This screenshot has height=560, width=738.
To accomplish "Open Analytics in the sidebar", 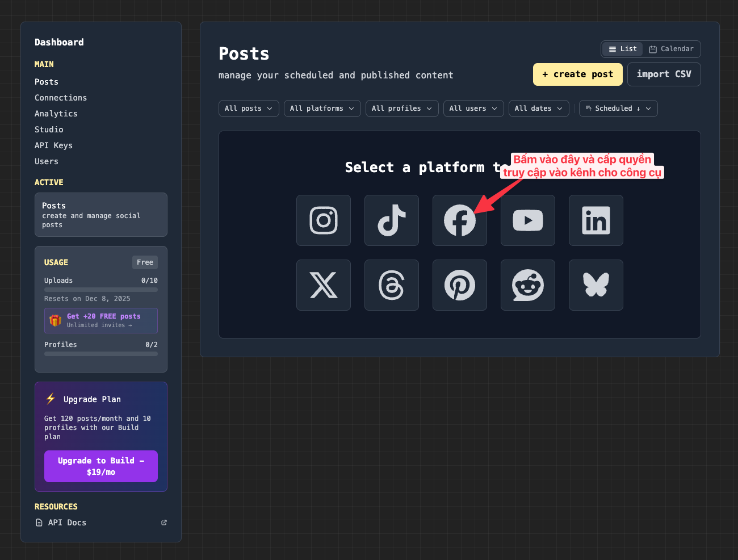I will (56, 114).
